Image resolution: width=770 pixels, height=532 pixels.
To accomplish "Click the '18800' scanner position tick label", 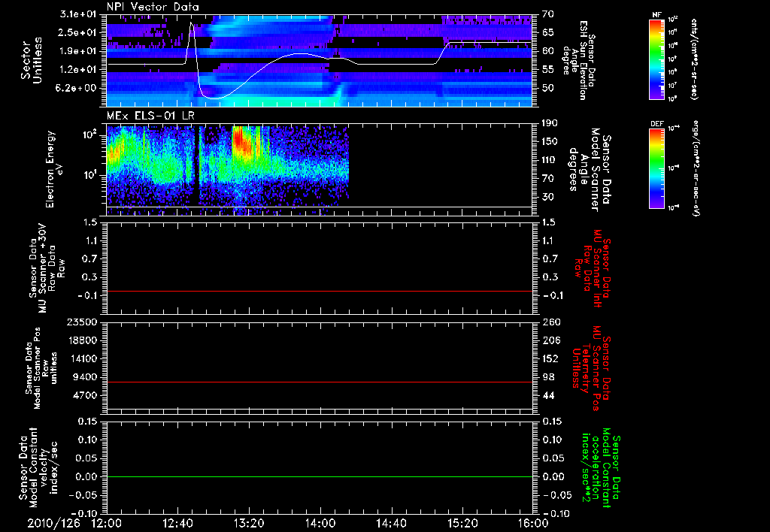I will (x=82, y=340).
